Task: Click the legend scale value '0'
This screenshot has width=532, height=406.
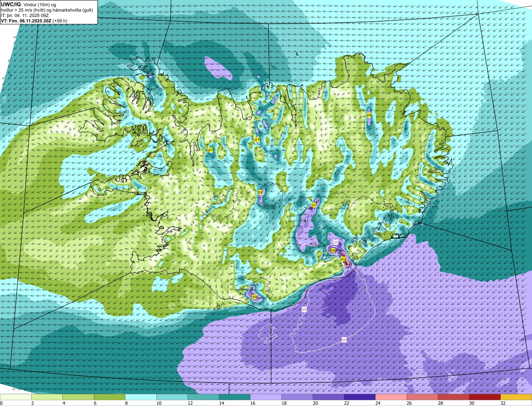Action: (x=1, y=403)
